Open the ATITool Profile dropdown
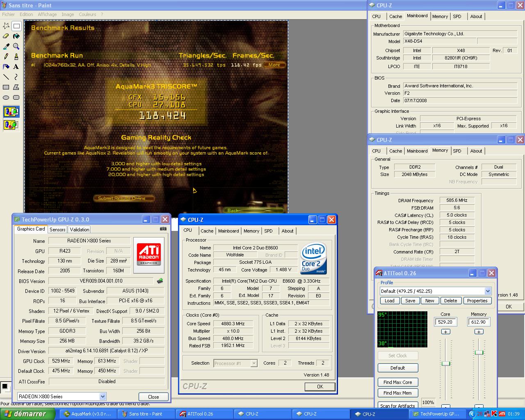The height and width of the screenshot is (420, 525). 488,291
